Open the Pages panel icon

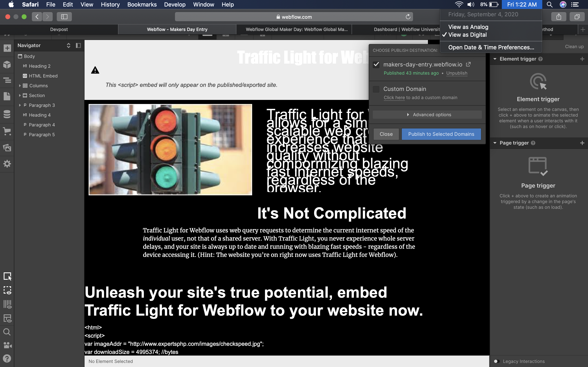[7, 96]
